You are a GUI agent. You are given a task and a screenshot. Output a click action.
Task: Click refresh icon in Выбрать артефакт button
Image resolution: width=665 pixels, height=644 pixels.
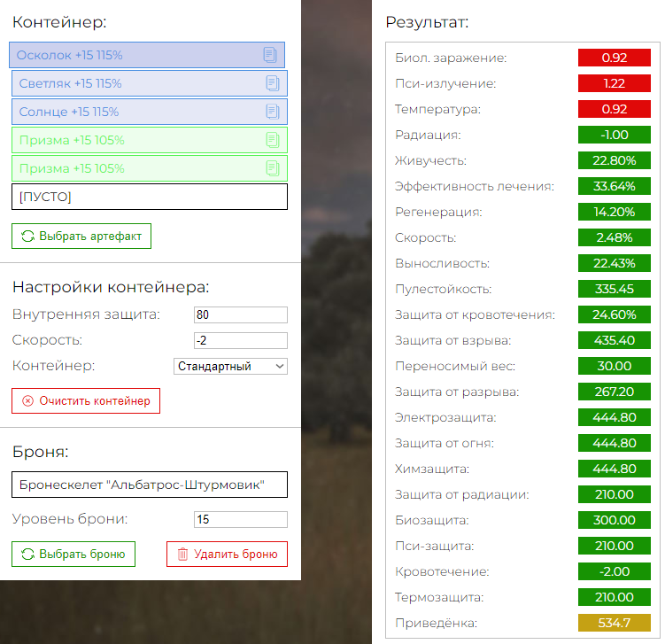27,237
